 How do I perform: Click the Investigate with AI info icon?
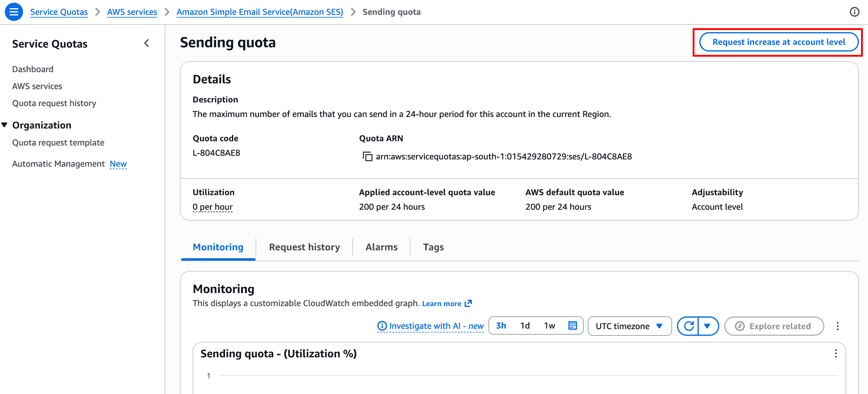tap(382, 326)
